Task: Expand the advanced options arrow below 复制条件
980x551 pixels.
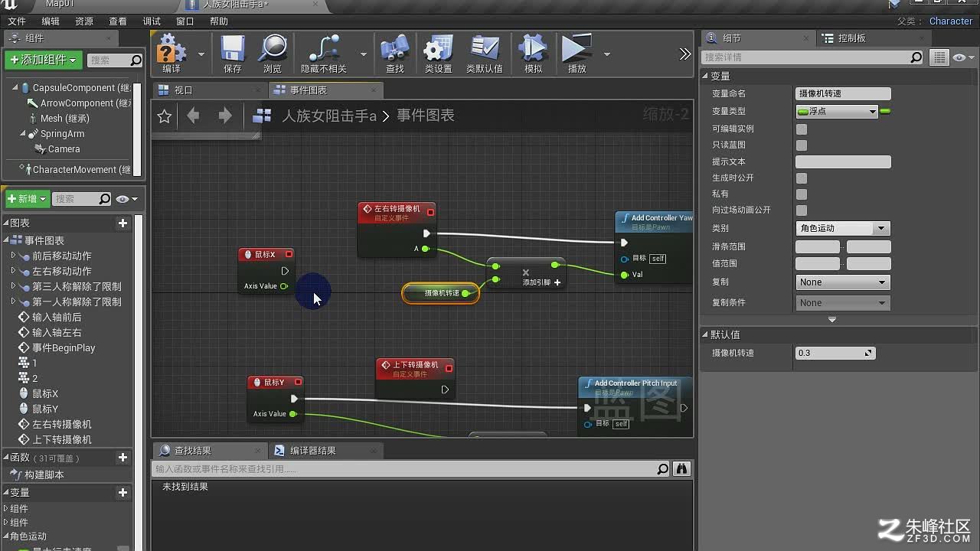Action: [832, 319]
